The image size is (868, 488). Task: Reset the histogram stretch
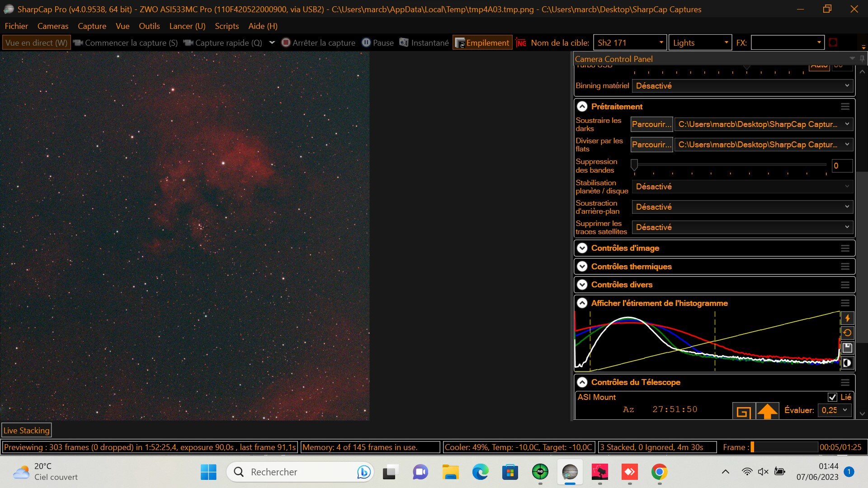coord(847,333)
